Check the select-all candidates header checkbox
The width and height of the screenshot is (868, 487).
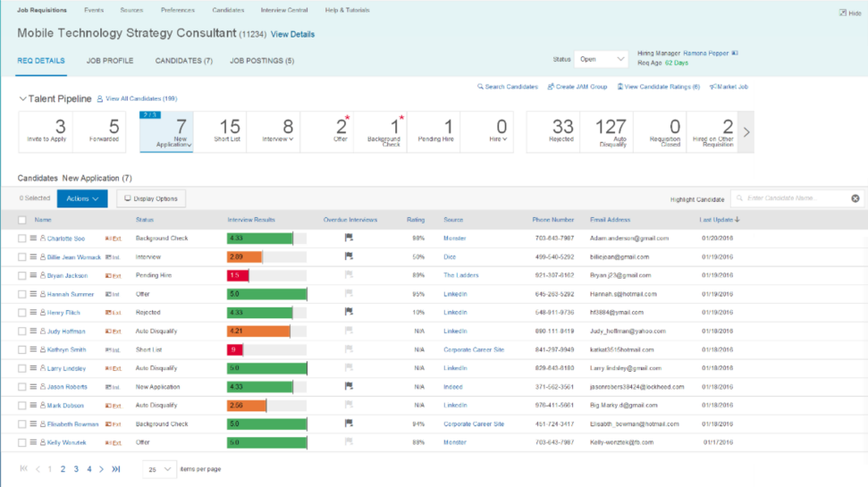(x=21, y=220)
